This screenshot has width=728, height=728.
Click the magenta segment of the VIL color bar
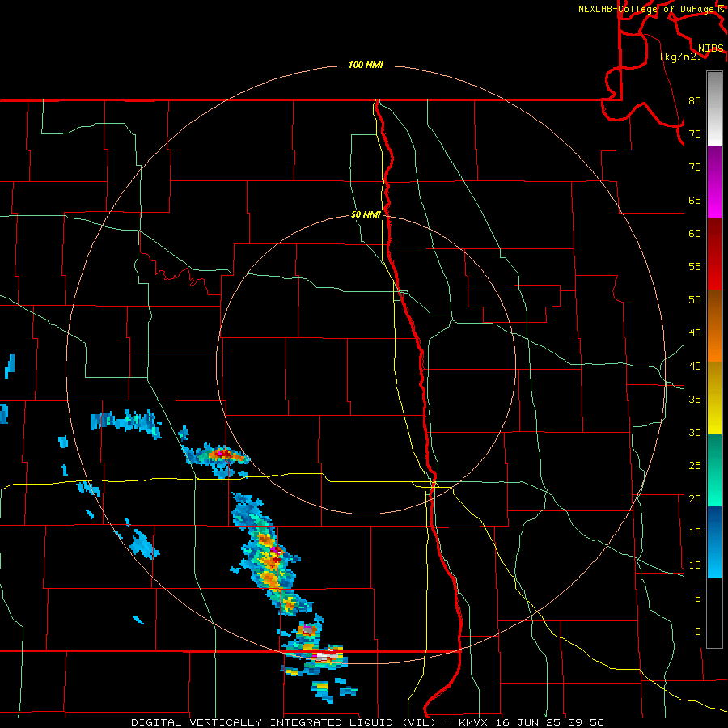click(714, 181)
